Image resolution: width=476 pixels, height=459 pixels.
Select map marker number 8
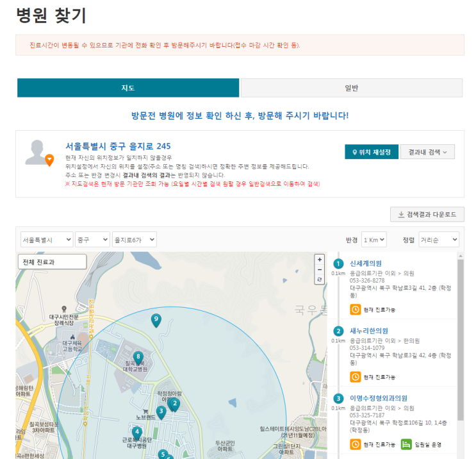138,358
